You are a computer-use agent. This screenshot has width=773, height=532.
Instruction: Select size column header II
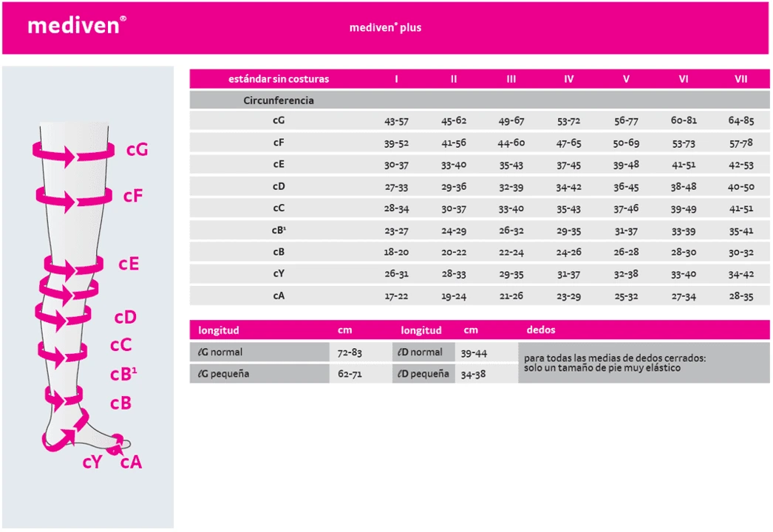[454, 79]
